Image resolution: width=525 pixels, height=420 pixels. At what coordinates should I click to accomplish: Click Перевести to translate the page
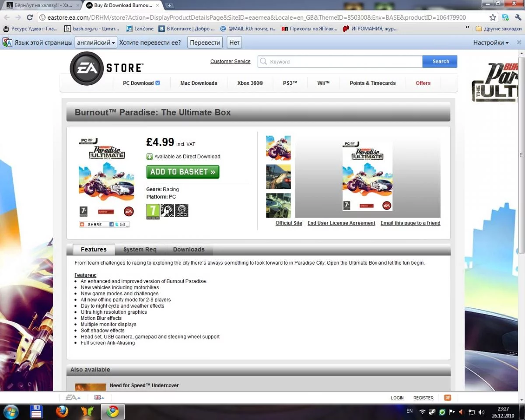coord(205,42)
